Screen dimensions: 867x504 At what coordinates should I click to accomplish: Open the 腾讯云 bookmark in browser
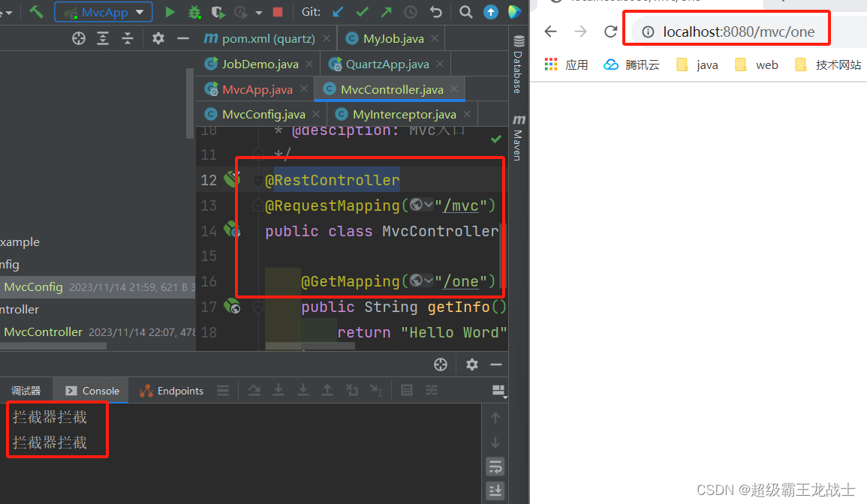point(631,64)
